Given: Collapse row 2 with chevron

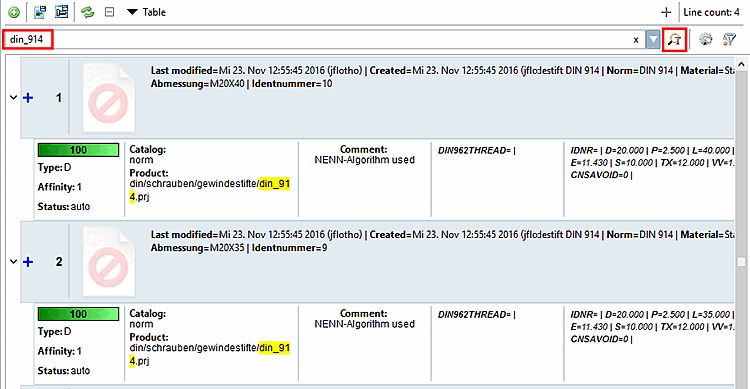Looking at the screenshot, I should 13,262.
